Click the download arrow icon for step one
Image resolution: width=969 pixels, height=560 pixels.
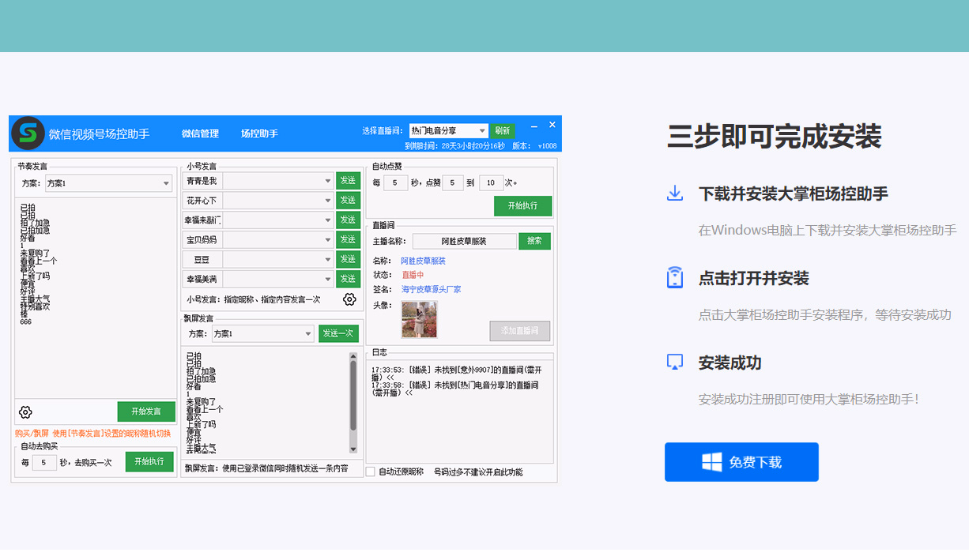point(675,194)
